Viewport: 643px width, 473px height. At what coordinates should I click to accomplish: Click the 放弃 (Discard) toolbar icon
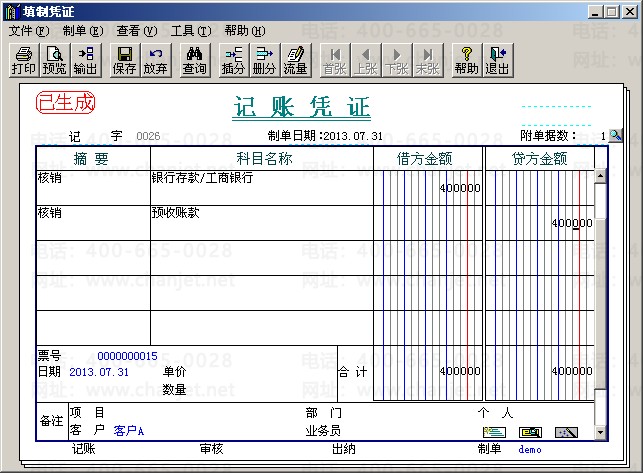(x=155, y=60)
